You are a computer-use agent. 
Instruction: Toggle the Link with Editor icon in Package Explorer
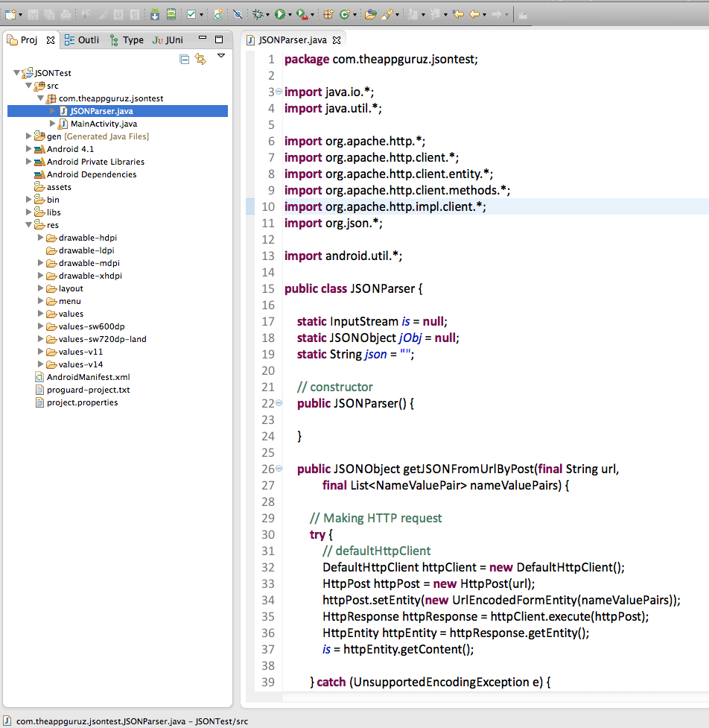200,58
